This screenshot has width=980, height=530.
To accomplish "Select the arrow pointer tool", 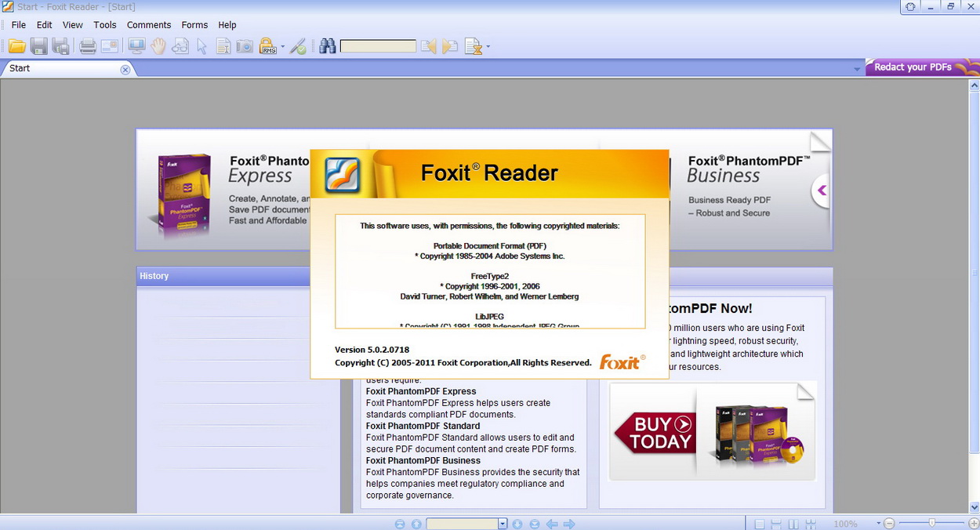I will (x=201, y=46).
